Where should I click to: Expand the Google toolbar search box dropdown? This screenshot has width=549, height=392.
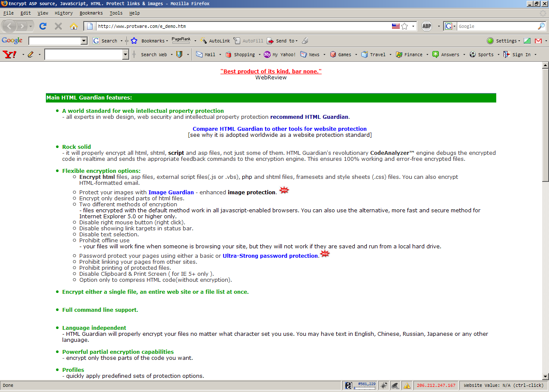(84, 41)
